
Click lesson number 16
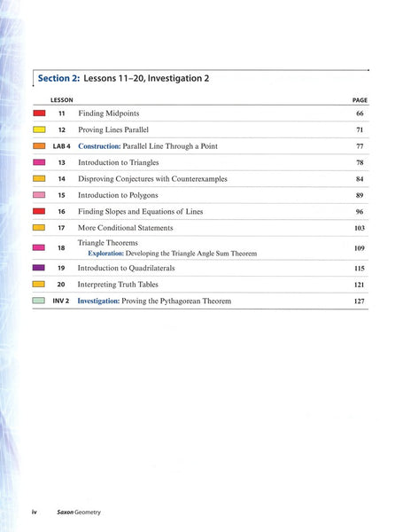pyautogui.click(x=61, y=212)
